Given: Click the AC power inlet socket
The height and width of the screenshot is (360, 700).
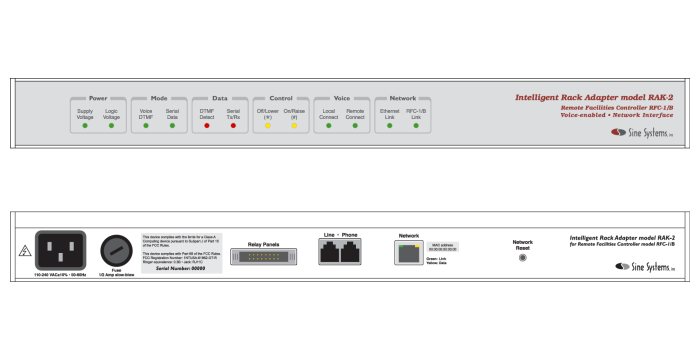Looking at the screenshot, I should pos(61,250).
